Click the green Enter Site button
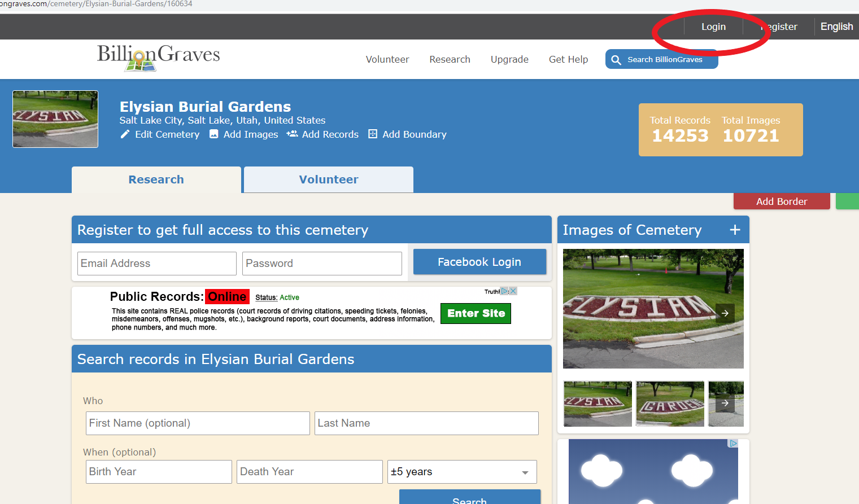 [x=476, y=313]
